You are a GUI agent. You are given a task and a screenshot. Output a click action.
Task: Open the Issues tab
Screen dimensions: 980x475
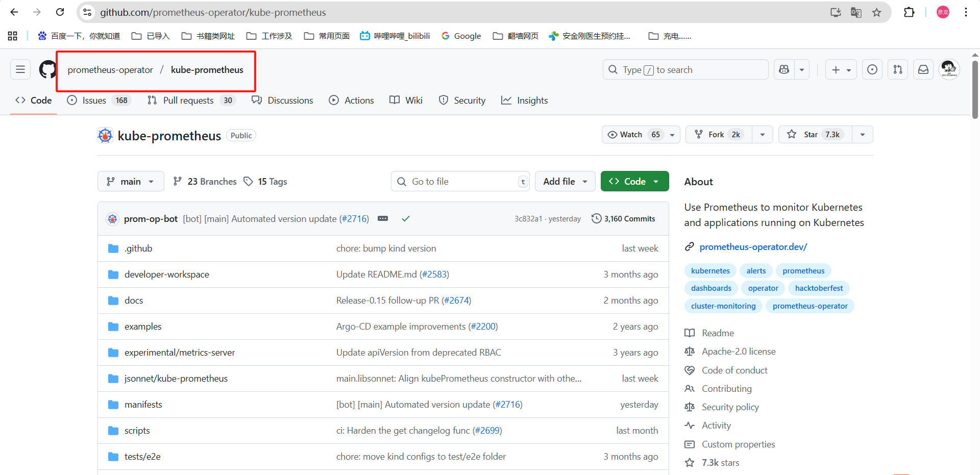point(99,101)
